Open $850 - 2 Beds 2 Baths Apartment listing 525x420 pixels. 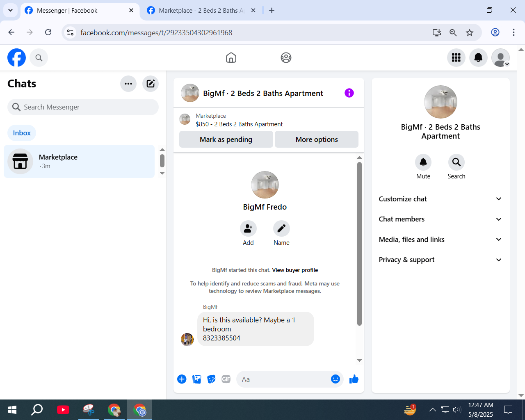point(239,124)
